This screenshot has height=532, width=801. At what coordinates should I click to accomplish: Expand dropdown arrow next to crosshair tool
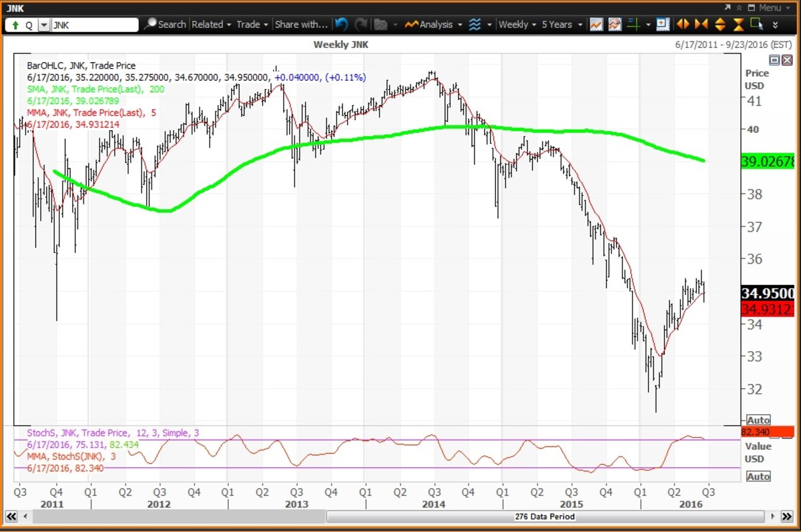[647, 25]
